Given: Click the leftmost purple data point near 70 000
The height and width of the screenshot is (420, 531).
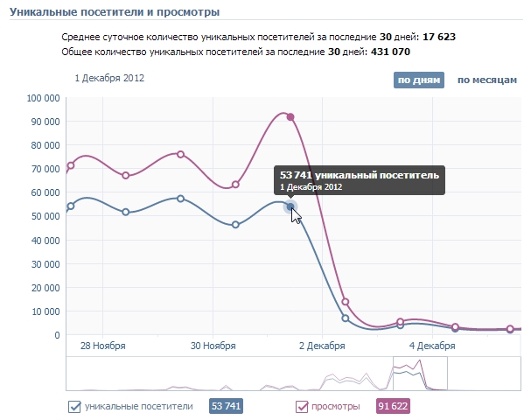Looking at the screenshot, I should pos(71,165).
